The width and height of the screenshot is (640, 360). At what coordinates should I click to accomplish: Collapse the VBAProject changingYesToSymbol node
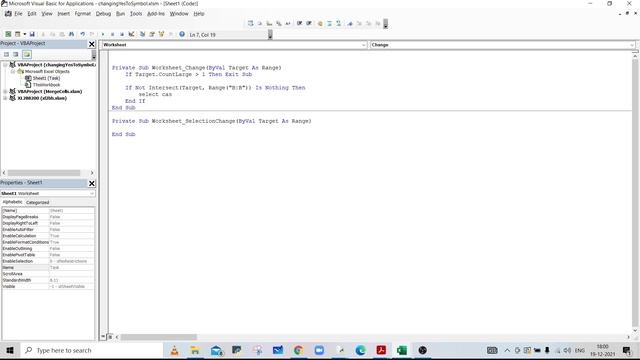5,64
